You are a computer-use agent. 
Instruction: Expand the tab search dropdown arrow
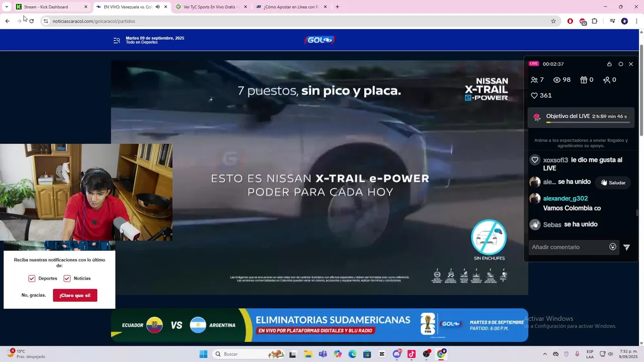tap(7, 7)
